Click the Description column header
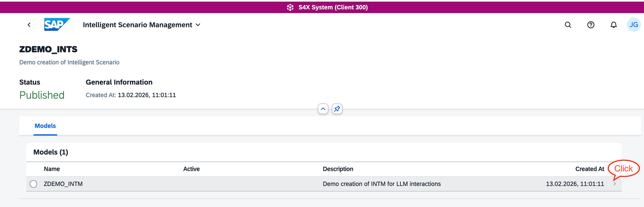 338,169
